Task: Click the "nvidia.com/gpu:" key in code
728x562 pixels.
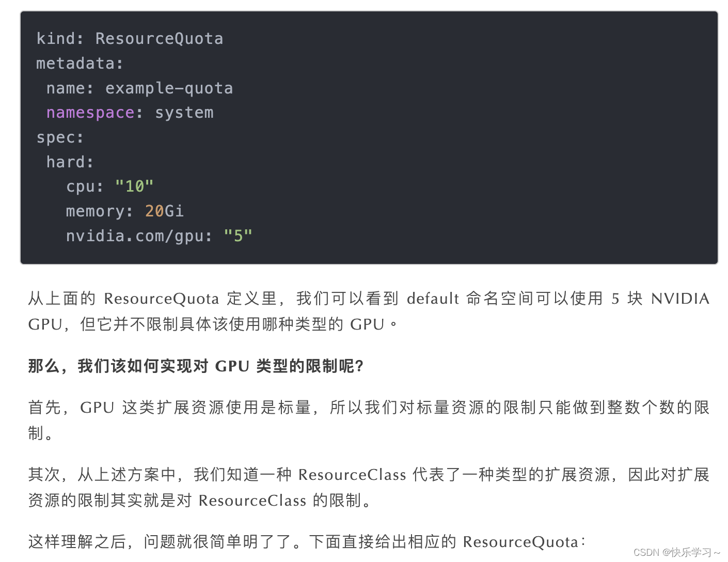Action: [x=138, y=236]
